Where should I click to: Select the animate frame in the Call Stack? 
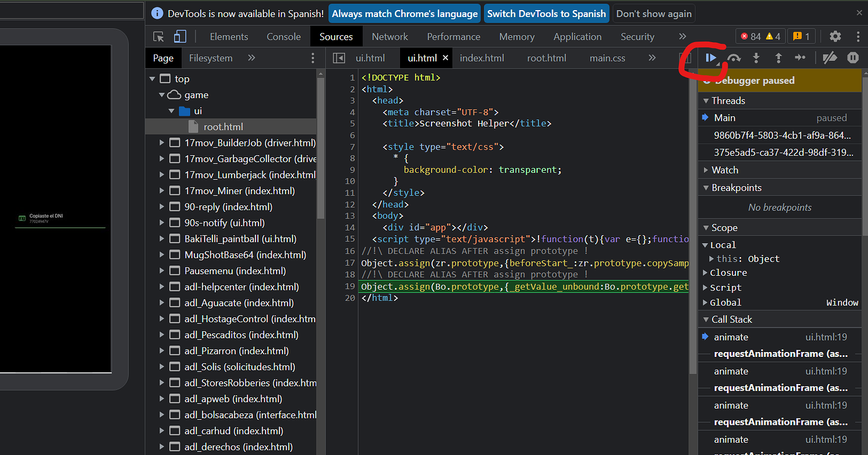pos(731,337)
